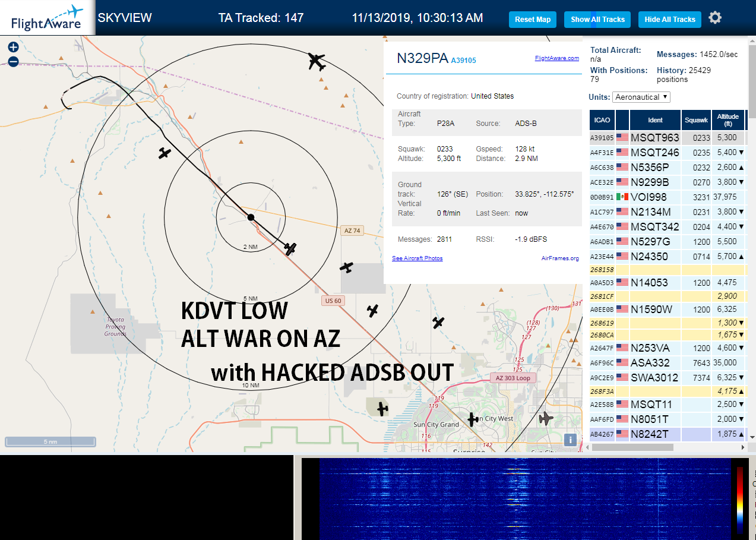Select aircraft icon northwest inside 10 NM ring
The height and width of the screenshot is (540, 756).
click(x=165, y=153)
